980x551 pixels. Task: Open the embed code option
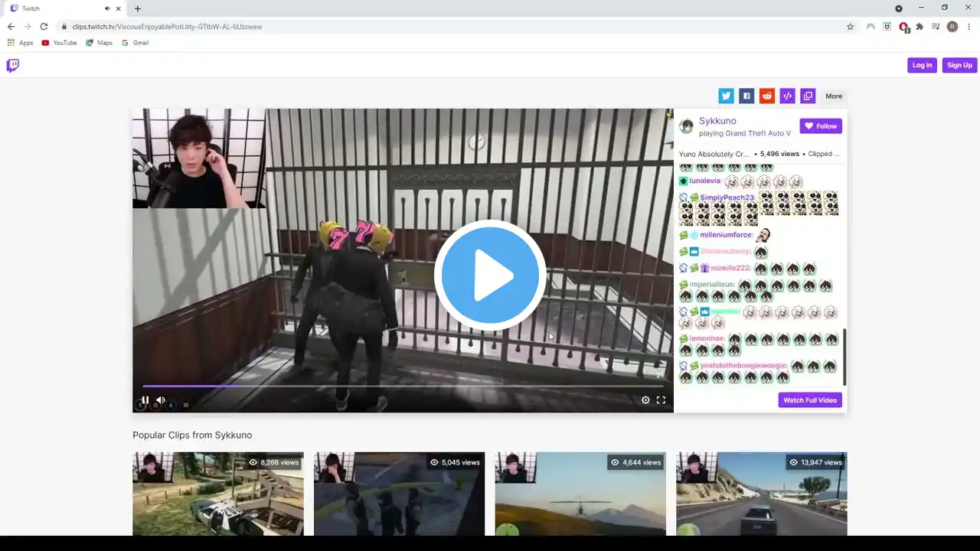pyautogui.click(x=787, y=96)
